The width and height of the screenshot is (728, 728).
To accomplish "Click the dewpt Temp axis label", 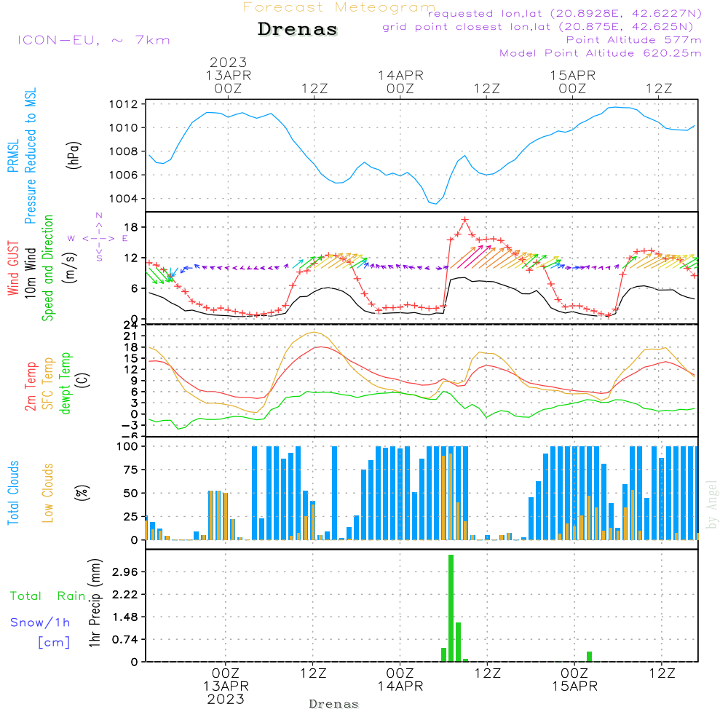I will 66,383.
